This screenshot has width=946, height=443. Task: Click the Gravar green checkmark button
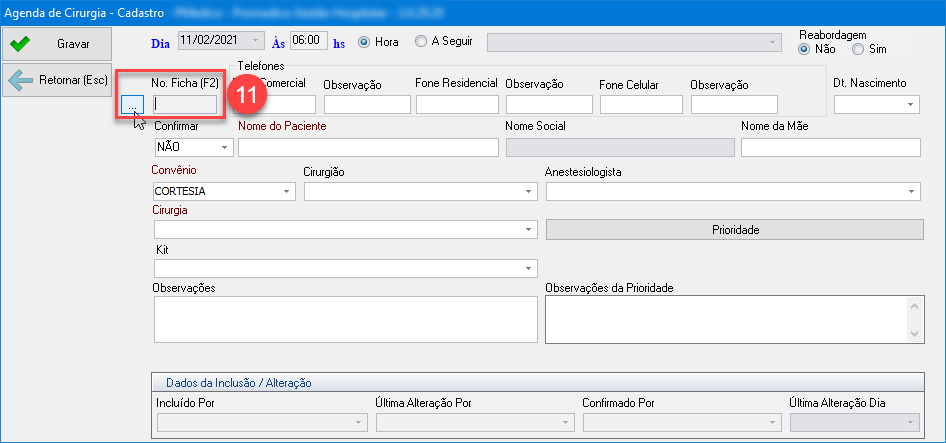(x=55, y=44)
